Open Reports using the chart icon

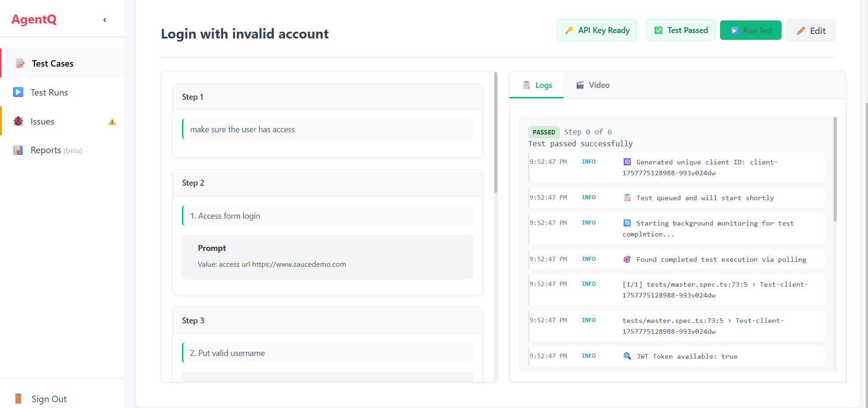pyautogui.click(x=18, y=150)
